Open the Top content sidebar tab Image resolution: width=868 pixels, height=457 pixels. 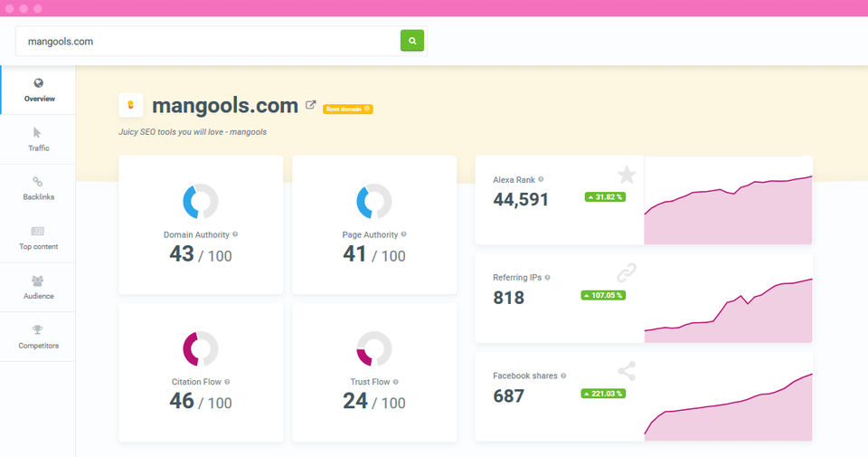click(x=38, y=238)
